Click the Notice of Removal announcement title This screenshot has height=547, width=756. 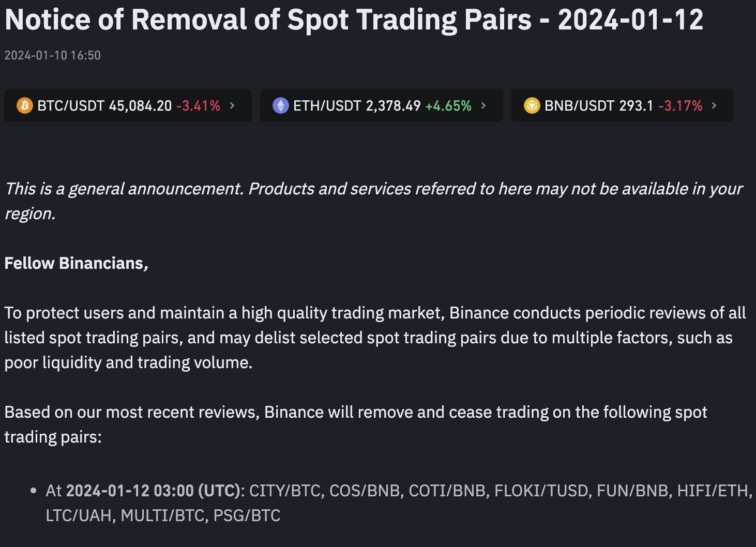[x=354, y=20]
